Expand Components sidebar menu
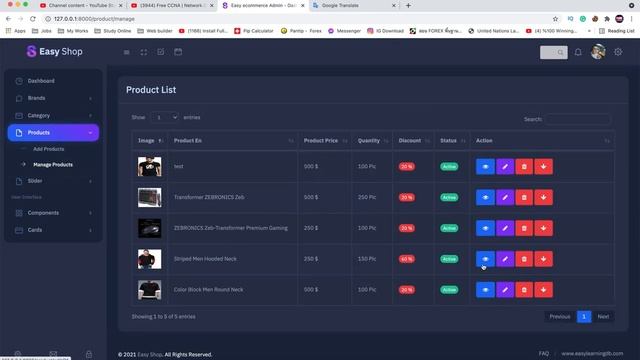Viewport: 640px width, 360px height. [53, 213]
